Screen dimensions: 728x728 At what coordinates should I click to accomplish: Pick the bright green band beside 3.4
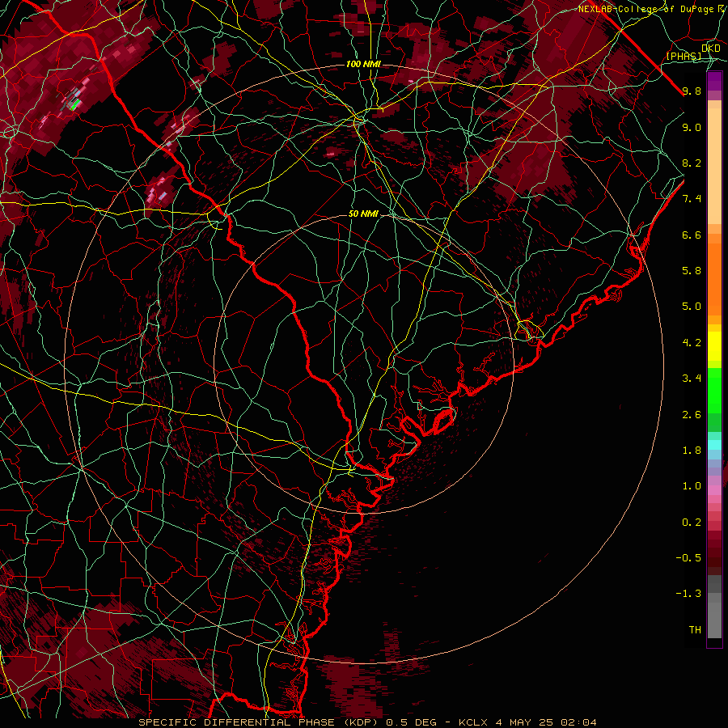click(714, 391)
